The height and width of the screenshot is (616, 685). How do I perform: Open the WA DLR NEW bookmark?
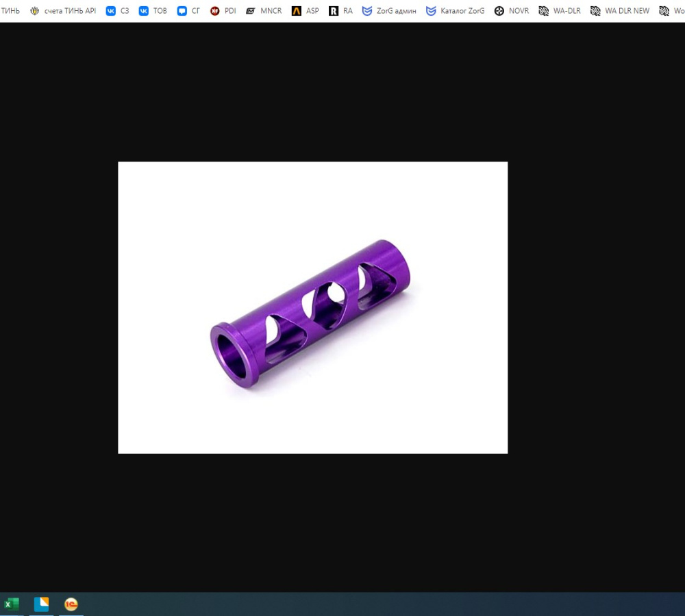coord(619,11)
